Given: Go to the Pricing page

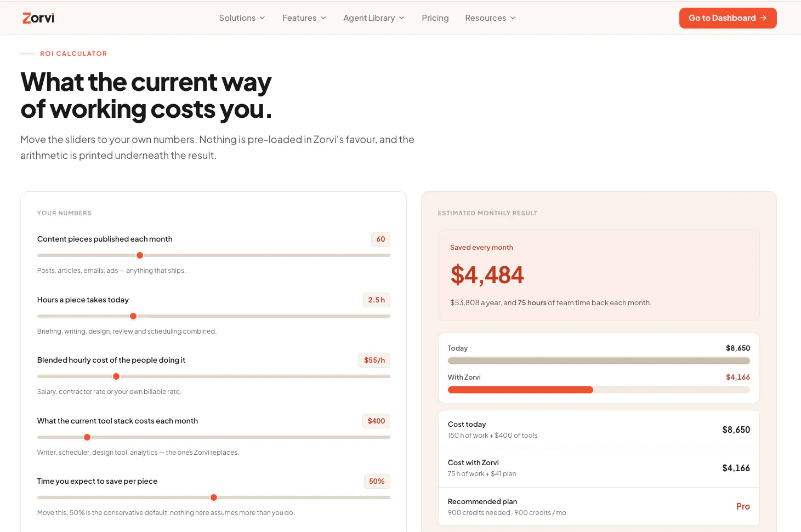Looking at the screenshot, I should click(435, 18).
